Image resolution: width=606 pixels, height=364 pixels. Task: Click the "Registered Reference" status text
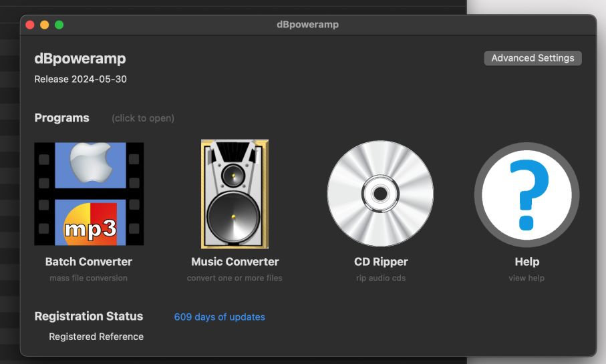96,337
